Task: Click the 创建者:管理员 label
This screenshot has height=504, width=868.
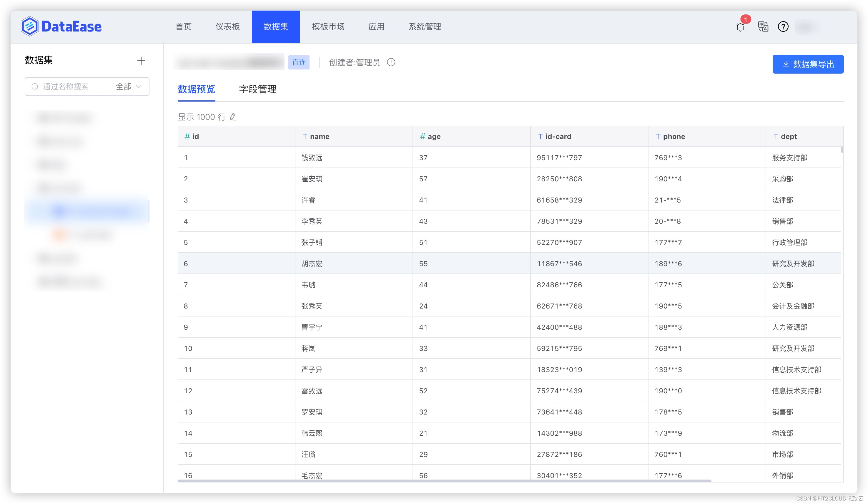Action: [x=355, y=62]
